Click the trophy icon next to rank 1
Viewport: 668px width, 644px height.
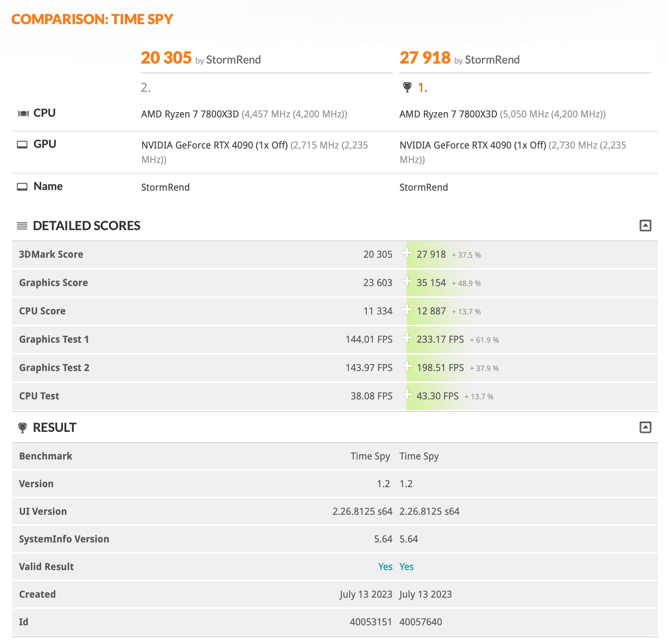click(407, 87)
